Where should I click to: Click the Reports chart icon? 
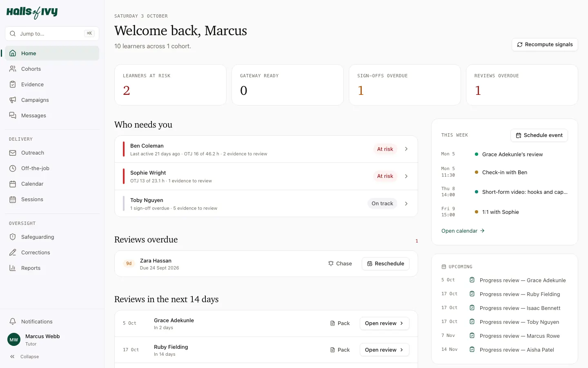[13, 268]
